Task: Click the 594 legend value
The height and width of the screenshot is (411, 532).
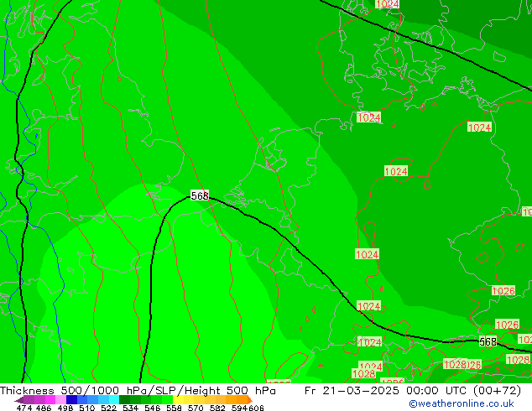Action: point(239,408)
